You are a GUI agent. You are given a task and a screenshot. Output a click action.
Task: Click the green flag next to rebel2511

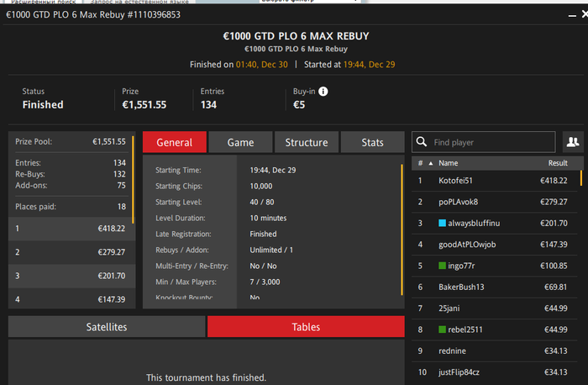point(442,330)
